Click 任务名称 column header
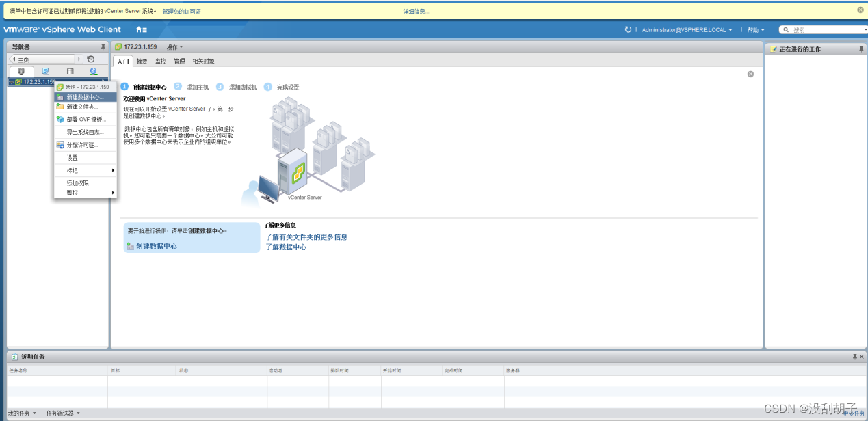Viewport: 868px width, 421px height. point(57,370)
